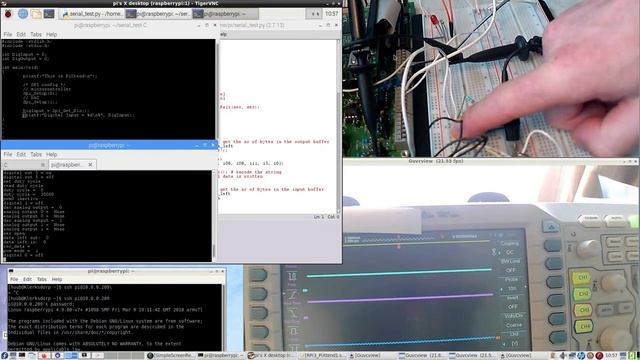Open Tabs menu in the blue-titled terminal
Image resolution: width=640 pixels, height=360 pixels.
coord(36,154)
